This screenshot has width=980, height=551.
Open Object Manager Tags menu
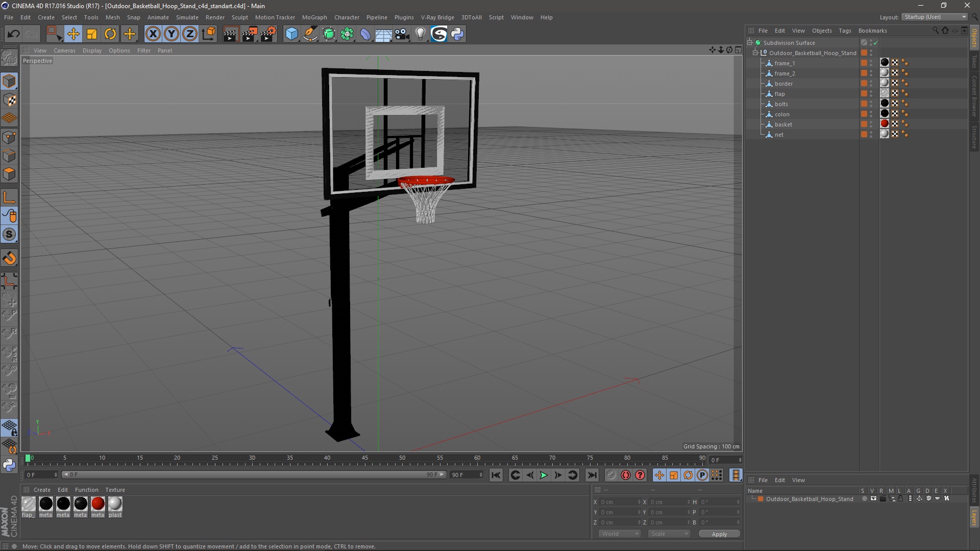coord(845,31)
